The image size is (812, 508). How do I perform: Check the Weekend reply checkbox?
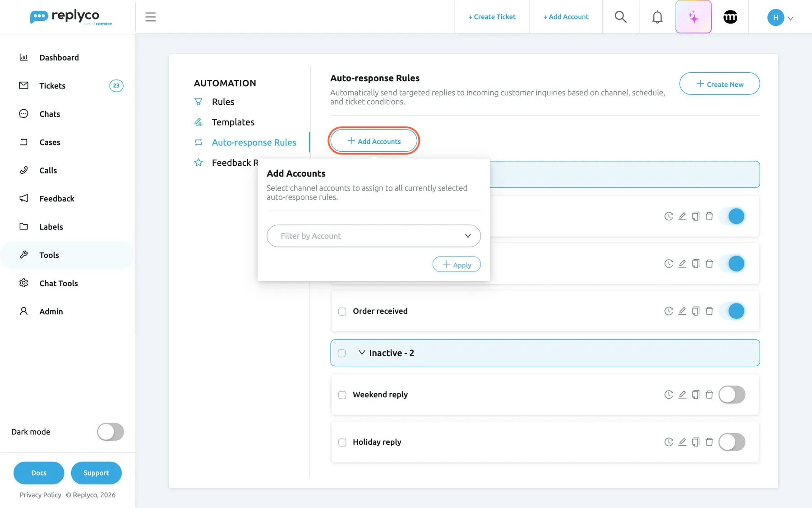342,395
